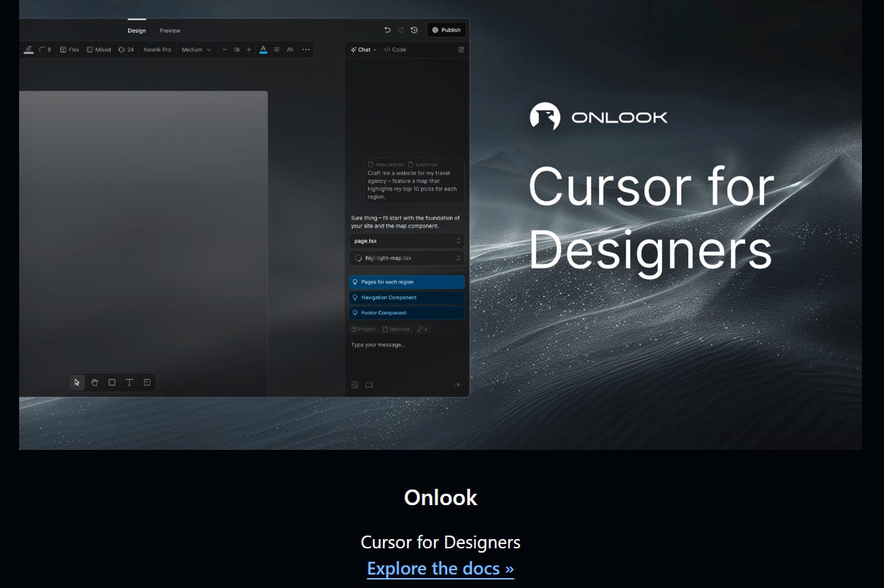Increase font size with plus button
The height and width of the screenshot is (588, 884).
point(249,50)
